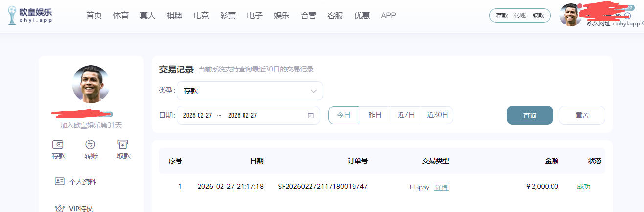Viewport: 644px width, 212px height.
Task: Expand the 类型 dropdown showing 存款
Action: click(249, 91)
